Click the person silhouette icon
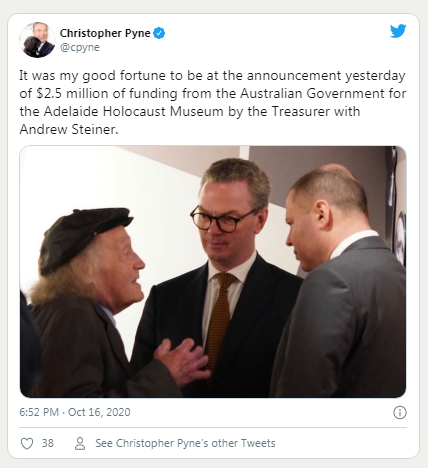The image size is (428, 468). pyautogui.click(x=80, y=443)
